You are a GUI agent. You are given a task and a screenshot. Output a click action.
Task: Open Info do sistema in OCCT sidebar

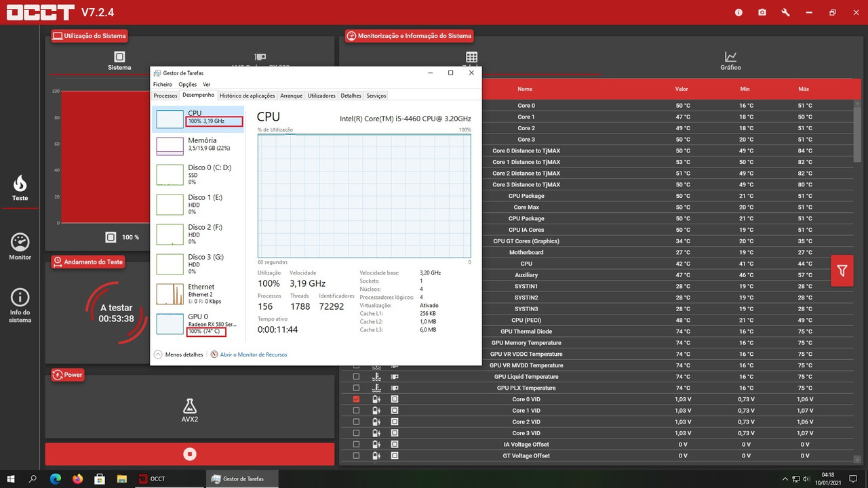(20, 306)
